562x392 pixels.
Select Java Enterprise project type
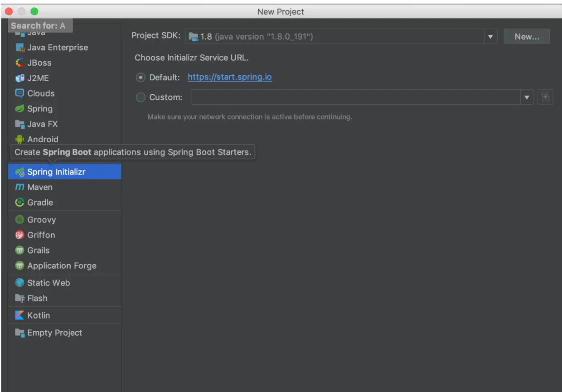coord(65,48)
